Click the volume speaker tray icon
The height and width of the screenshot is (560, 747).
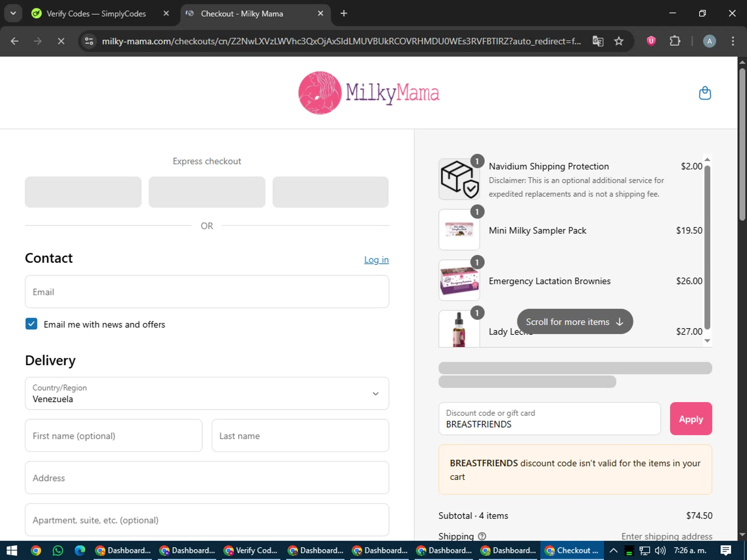[x=660, y=551]
